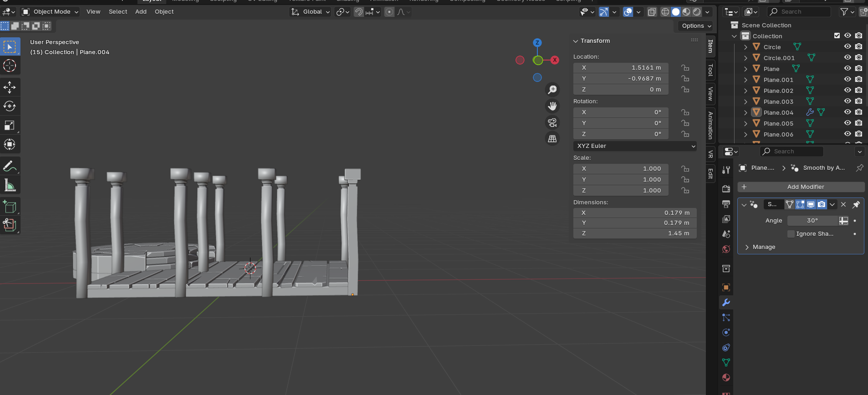Switch to material preview shading
Viewport: 868px width, 395px height.
(x=686, y=12)
